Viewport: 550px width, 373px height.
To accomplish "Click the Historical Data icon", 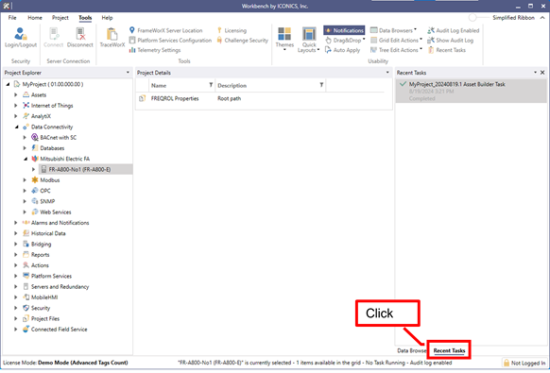I will click(26, 233).
